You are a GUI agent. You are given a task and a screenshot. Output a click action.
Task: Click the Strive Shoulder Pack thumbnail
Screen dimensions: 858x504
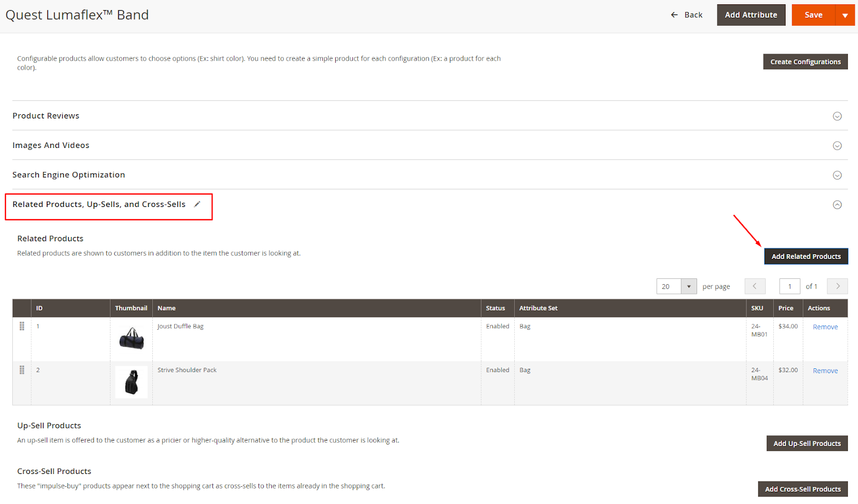131,382
